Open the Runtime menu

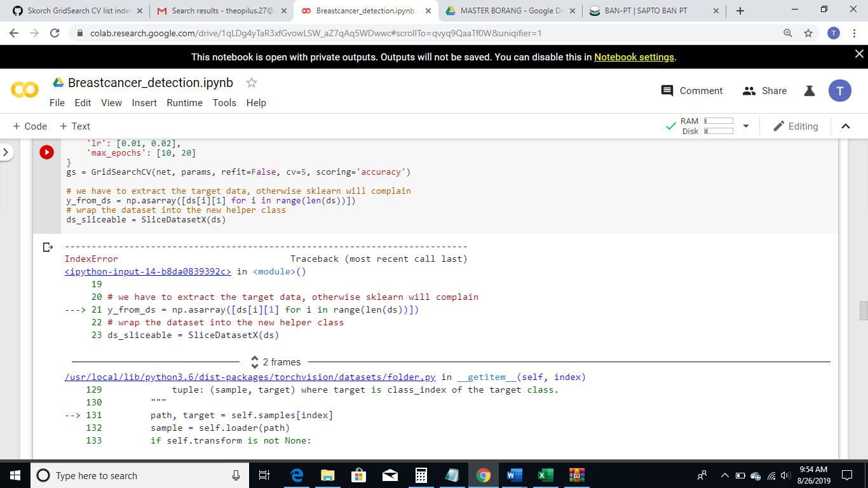184,103
